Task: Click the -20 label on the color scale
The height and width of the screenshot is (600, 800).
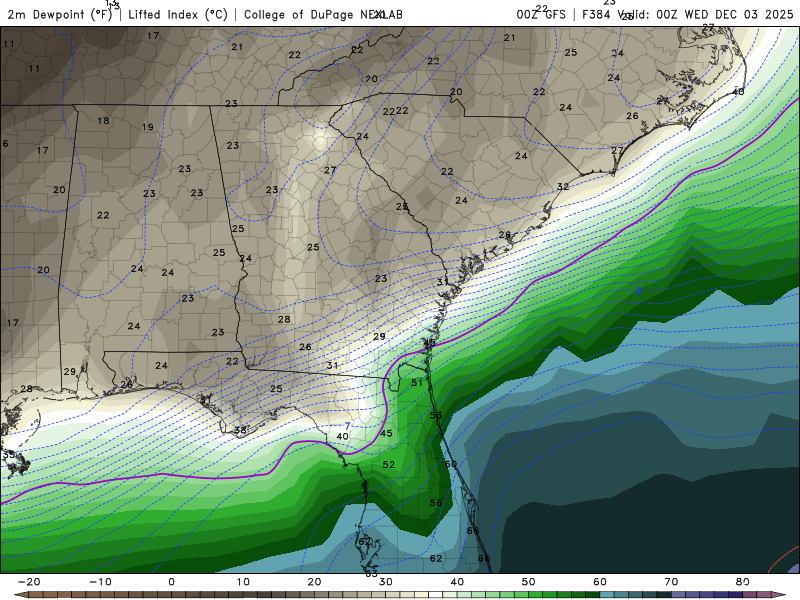Action: tap(29, 582)
